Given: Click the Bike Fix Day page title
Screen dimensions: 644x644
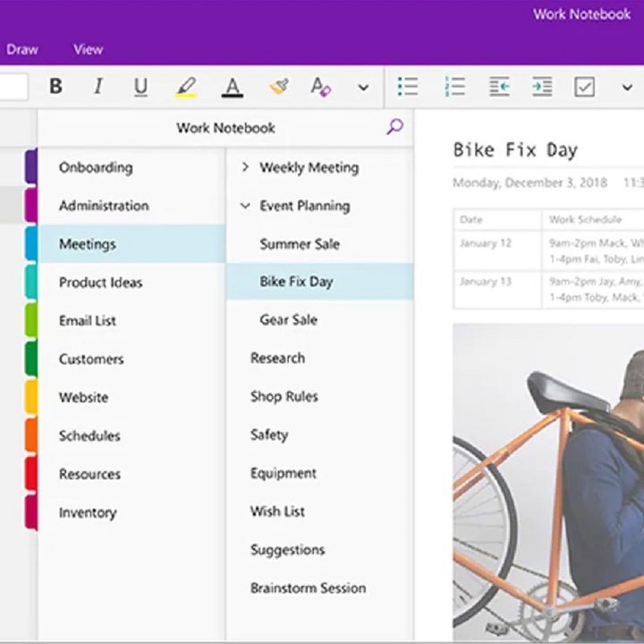Looking at the screenshot, I should coord(515,150).
